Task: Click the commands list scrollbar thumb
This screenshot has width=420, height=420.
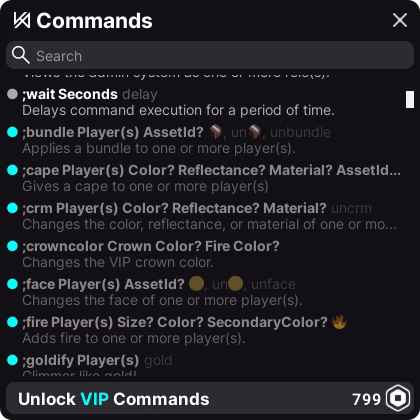Action: [410, 99]
